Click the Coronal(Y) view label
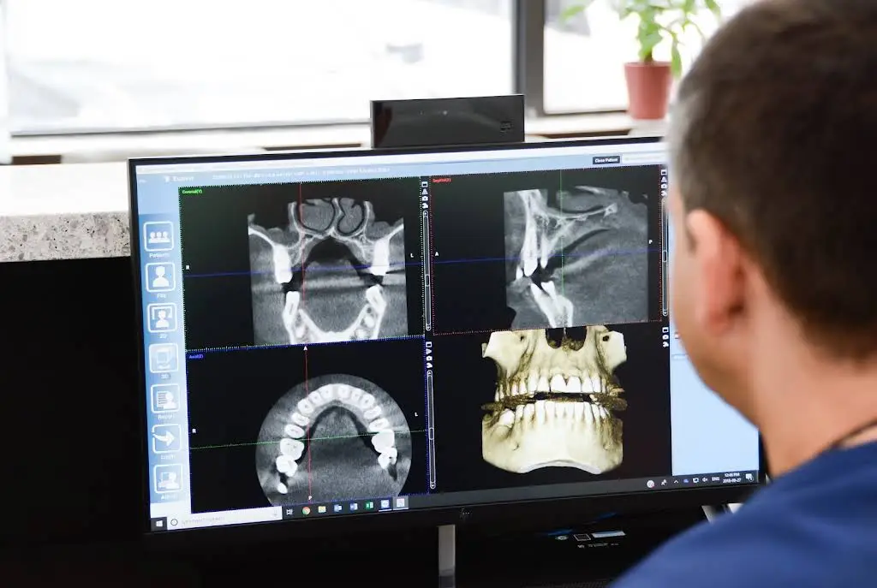 point(192,191)
